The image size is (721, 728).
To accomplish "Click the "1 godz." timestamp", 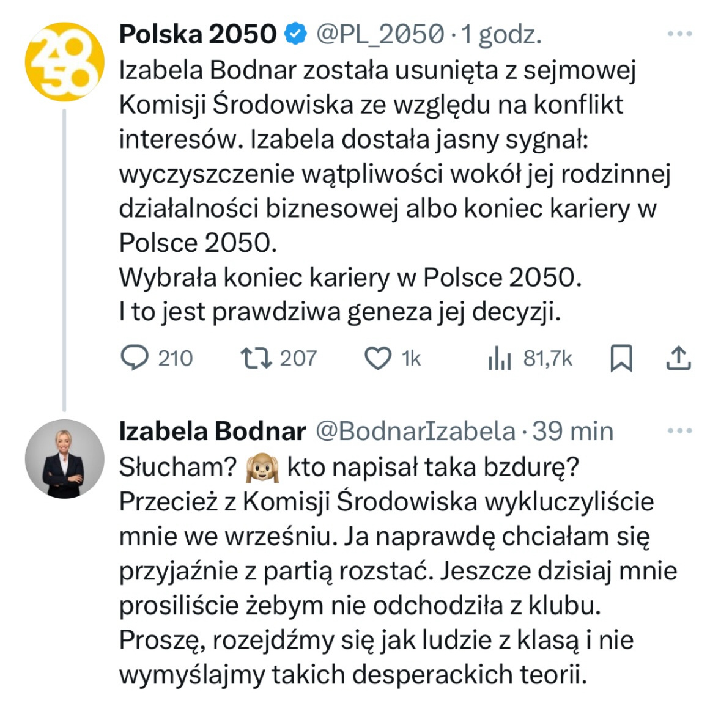I will (501, 35).
